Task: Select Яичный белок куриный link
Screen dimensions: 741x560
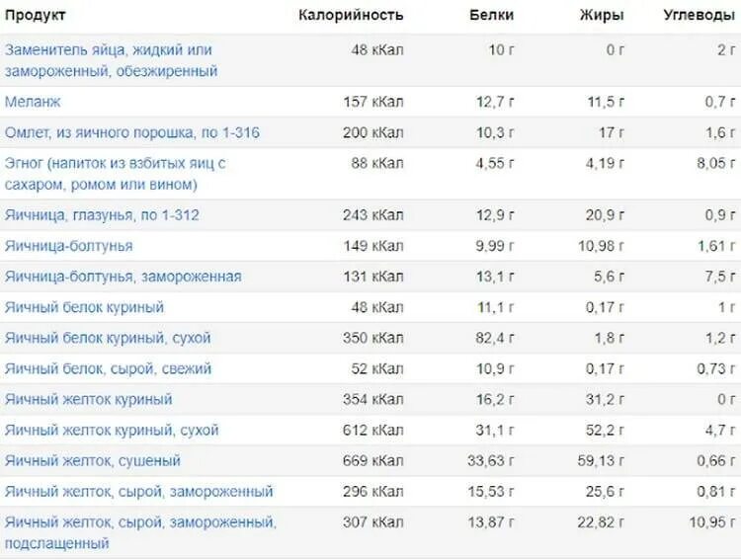Action: [85, 307]
